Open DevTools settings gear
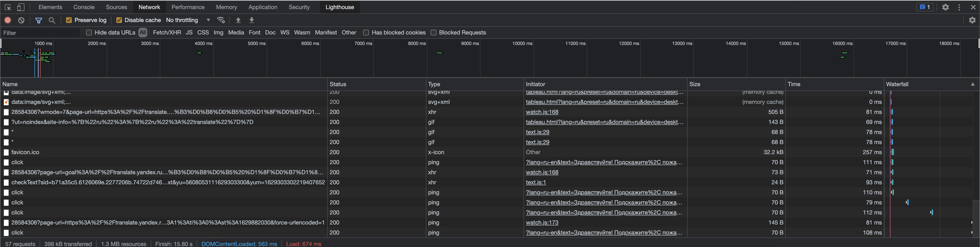The image size is (980, 247). tap(945, 7)
